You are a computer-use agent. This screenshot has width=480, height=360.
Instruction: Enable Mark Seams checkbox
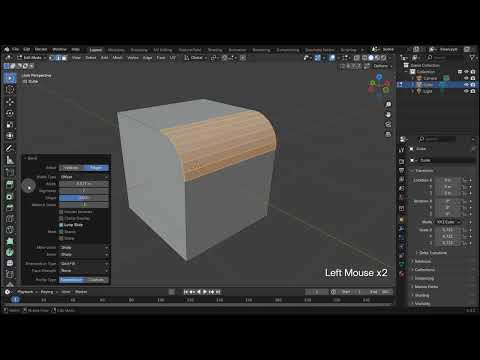61,232
